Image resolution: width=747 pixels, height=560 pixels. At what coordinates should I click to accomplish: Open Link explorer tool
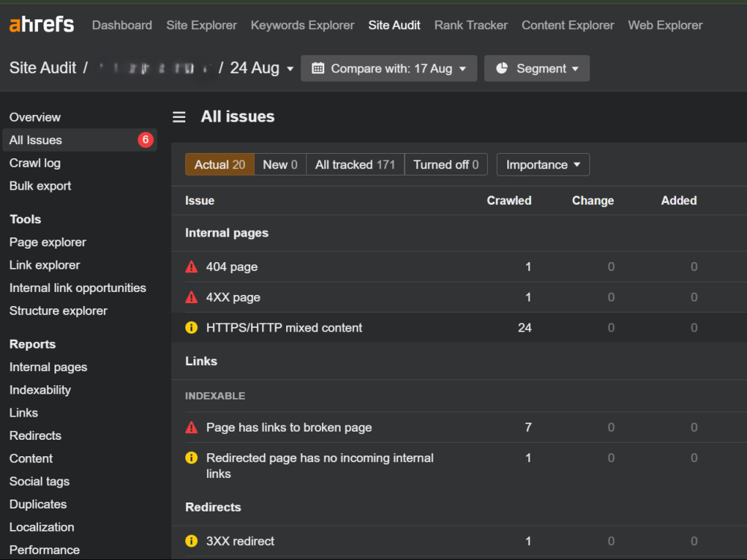[x=44, y=265]
